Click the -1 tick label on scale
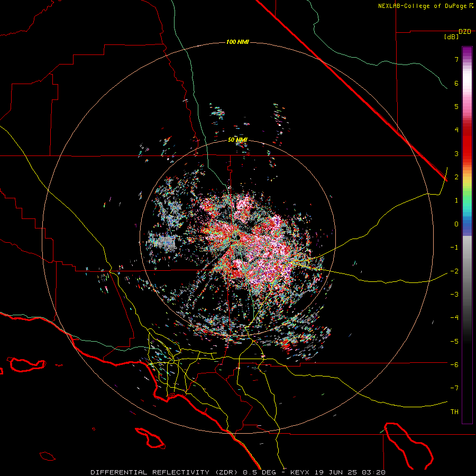 [454, 248]
